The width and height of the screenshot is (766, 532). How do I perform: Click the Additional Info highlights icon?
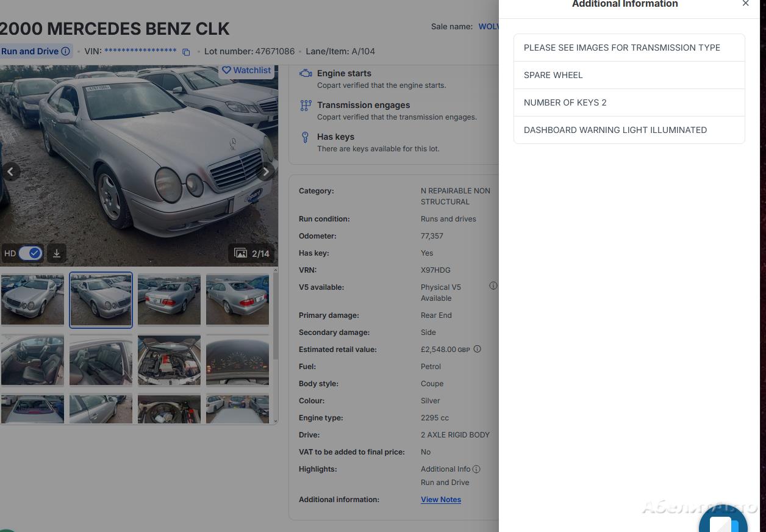coord(476,469)
